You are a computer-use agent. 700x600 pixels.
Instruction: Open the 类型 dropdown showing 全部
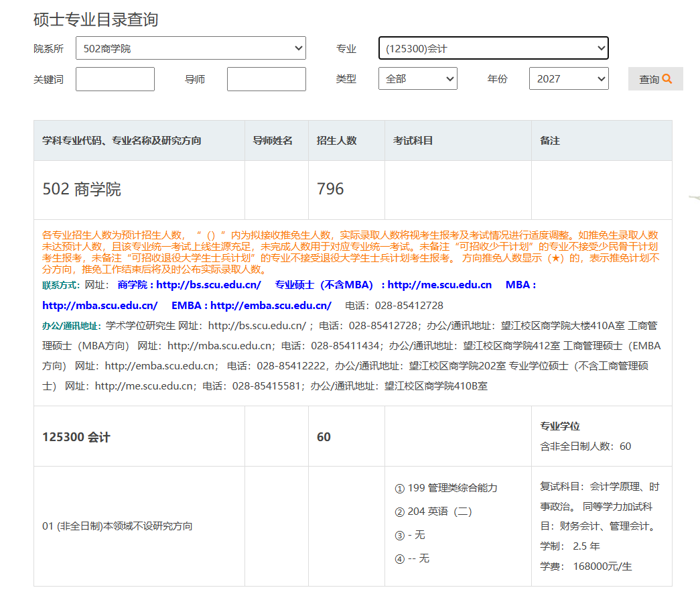pyautogui.click(x=417, y=78)
